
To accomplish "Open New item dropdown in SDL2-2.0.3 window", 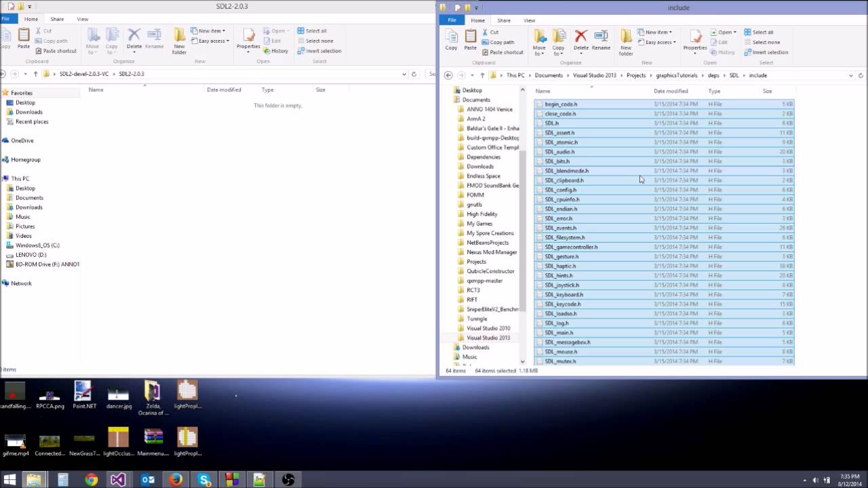I will tap(208, 30).
